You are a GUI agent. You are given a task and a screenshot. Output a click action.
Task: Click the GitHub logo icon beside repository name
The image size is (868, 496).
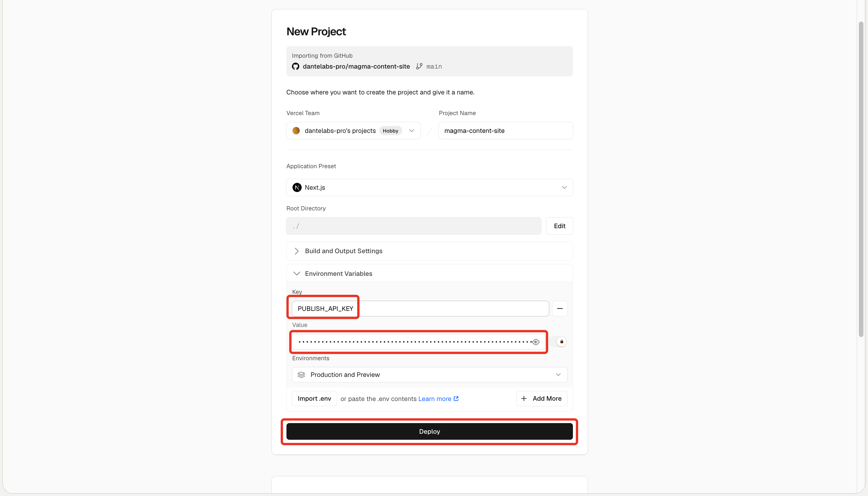click(x=295, y=66)
